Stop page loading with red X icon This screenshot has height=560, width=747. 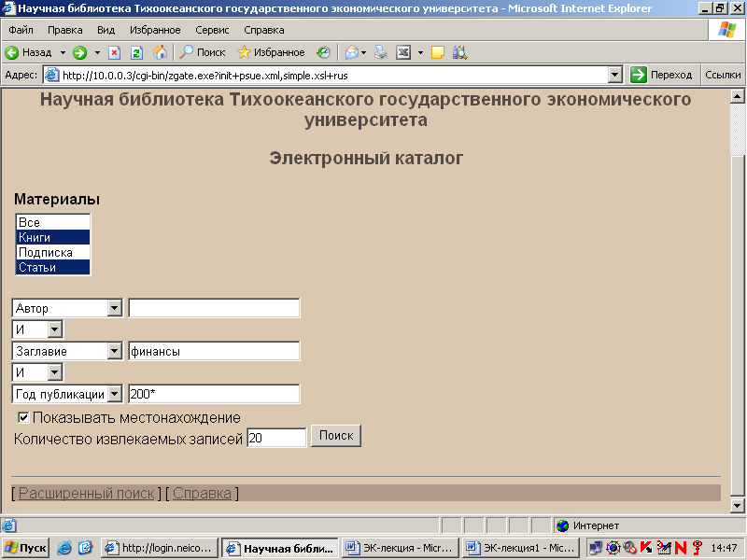[x=114, y=52]
